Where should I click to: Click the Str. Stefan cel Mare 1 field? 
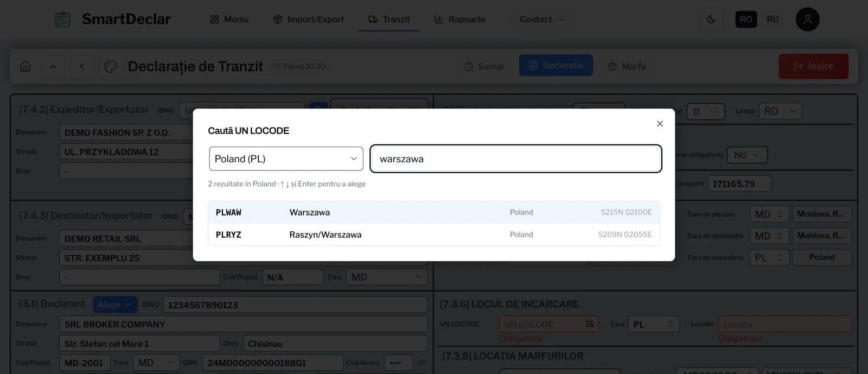tap(139, 344)
